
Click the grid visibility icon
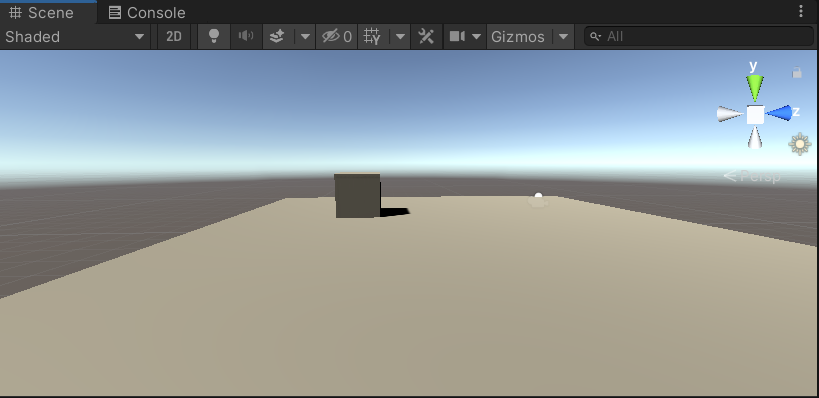click(372, 37)
